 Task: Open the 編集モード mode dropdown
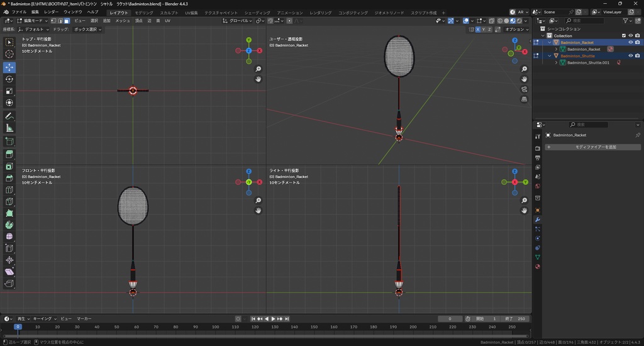(x=33, y=21)
